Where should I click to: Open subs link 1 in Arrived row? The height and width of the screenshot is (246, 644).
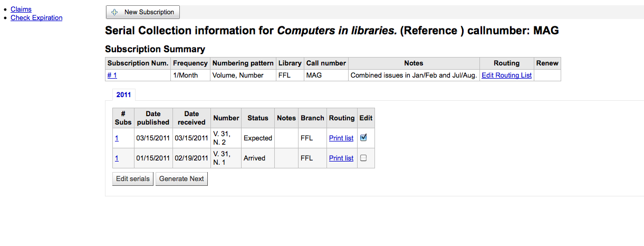coord(117,158)
